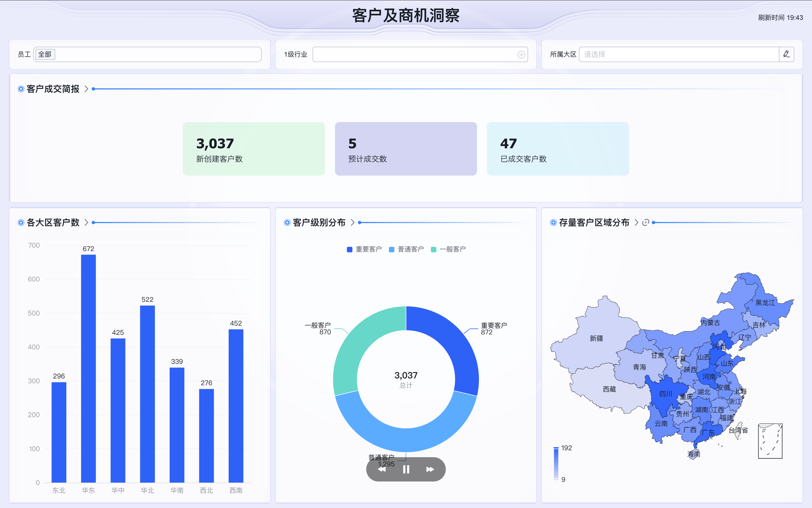The image size is (812, 508).
Task: Click the fast-forward button on playback bar
Action: pyautogui.click(x=430, y=469)
